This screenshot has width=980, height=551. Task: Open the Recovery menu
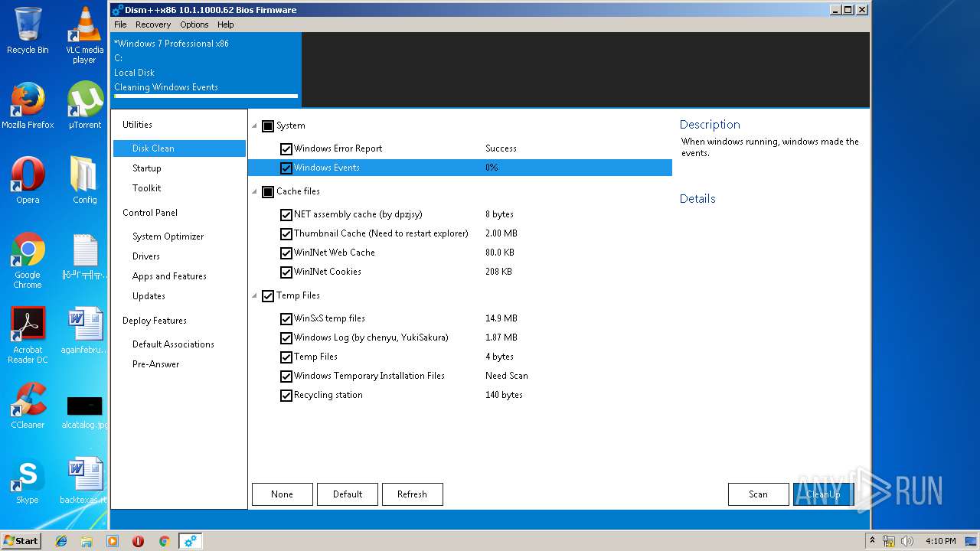coord(153,24)
